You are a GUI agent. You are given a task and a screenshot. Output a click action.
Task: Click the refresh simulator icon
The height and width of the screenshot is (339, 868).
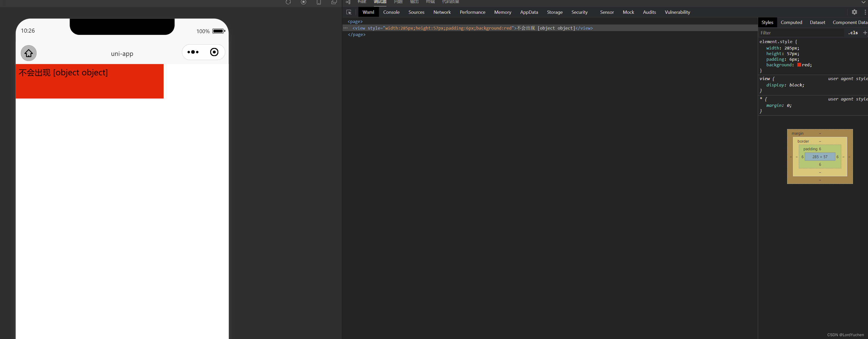(x=288, y=2)
